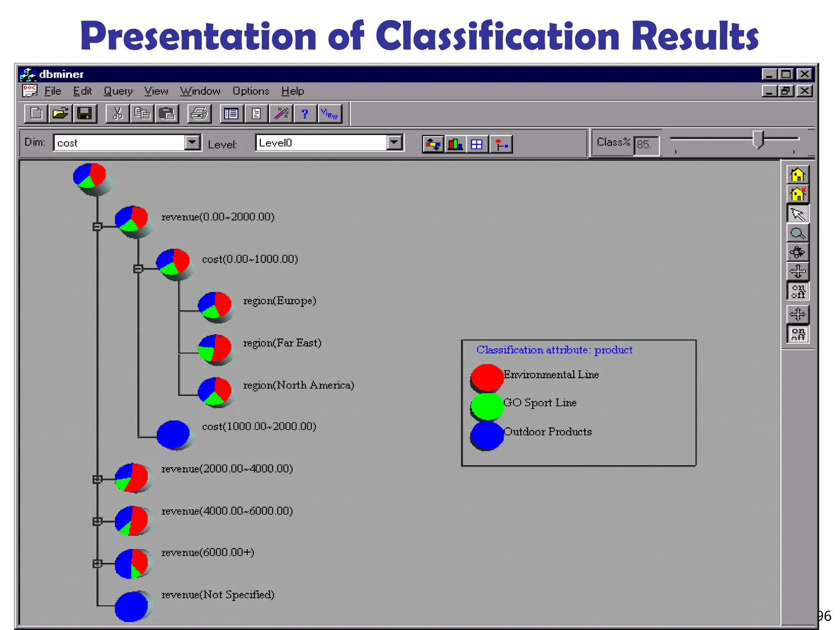Click the printer icon
This screenshot has height=630, width=840.
[x=199, y=114]
